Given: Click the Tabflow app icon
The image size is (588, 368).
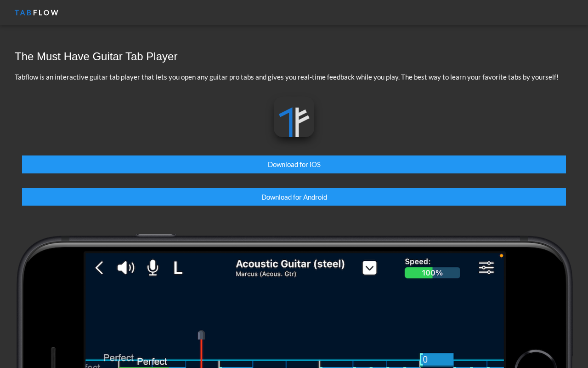Looking at the screenshot, I should click(x=294, y=117).
